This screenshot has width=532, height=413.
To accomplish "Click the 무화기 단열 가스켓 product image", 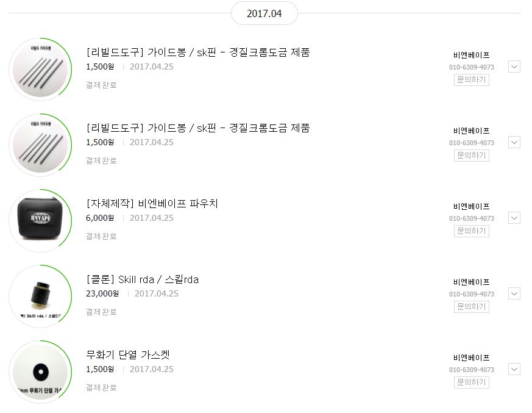I will coord(40,372).
